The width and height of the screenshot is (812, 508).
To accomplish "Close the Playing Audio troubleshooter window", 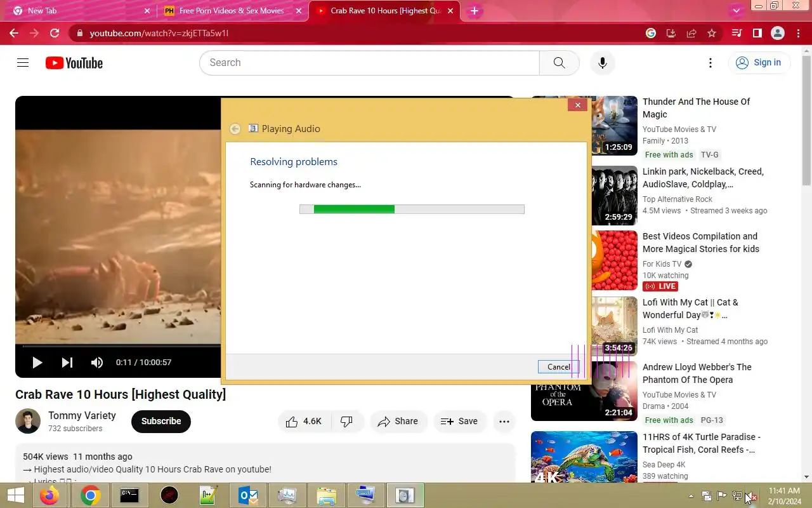I will click(x=577, y=105).
